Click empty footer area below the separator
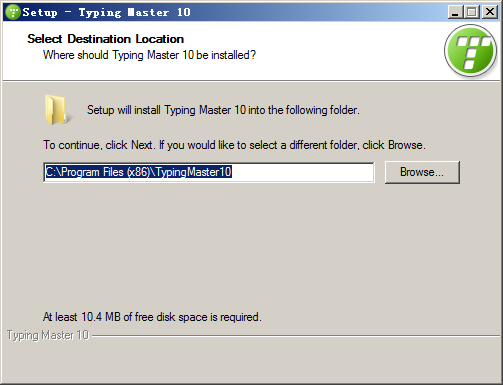The image size is (503, 385). (x=250, y=362)
